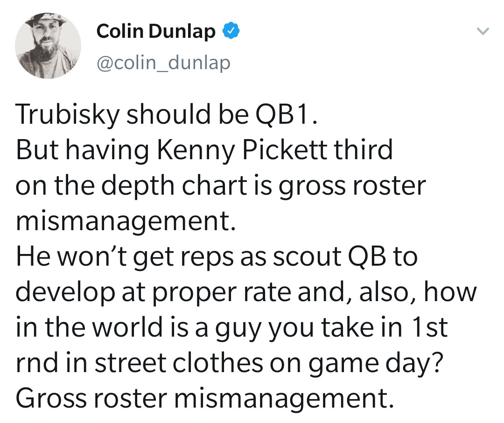Open Colin Dunlap's profile picture
This screenshot has width=504, height=423.
48,46
